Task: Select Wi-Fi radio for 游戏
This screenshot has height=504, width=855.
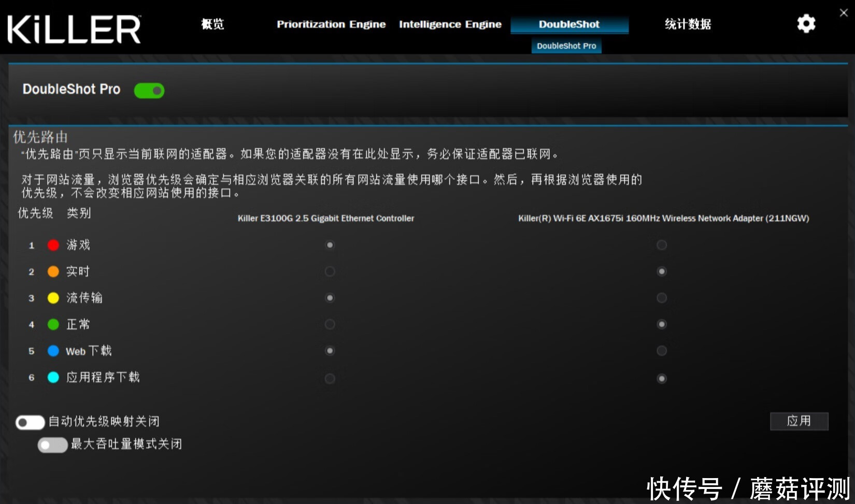Action: pos(662,245)
